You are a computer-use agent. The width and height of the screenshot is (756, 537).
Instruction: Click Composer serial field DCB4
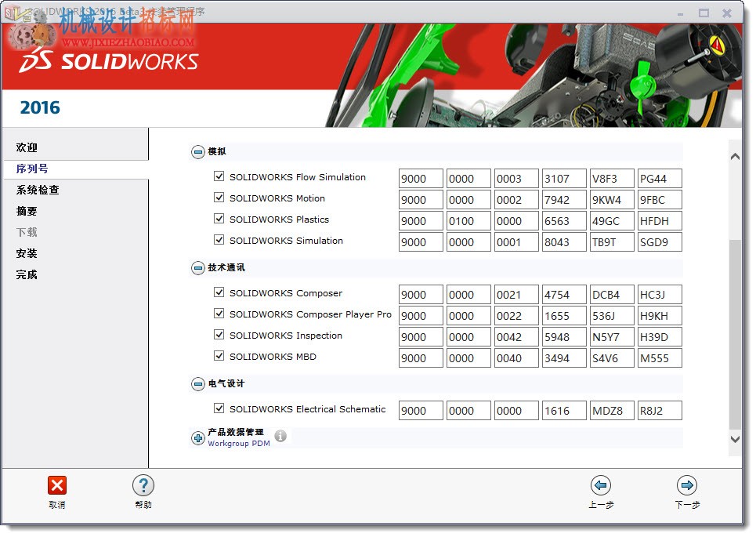612,295
